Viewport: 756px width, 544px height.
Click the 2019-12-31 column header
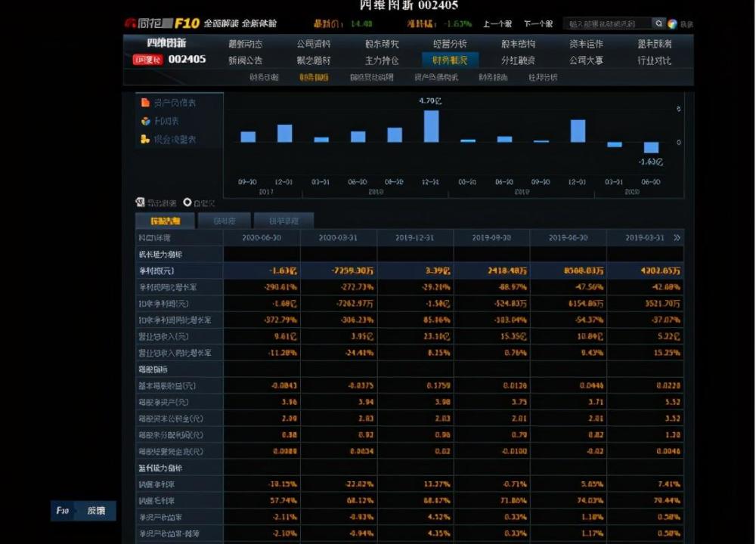[x=414, y=237]
